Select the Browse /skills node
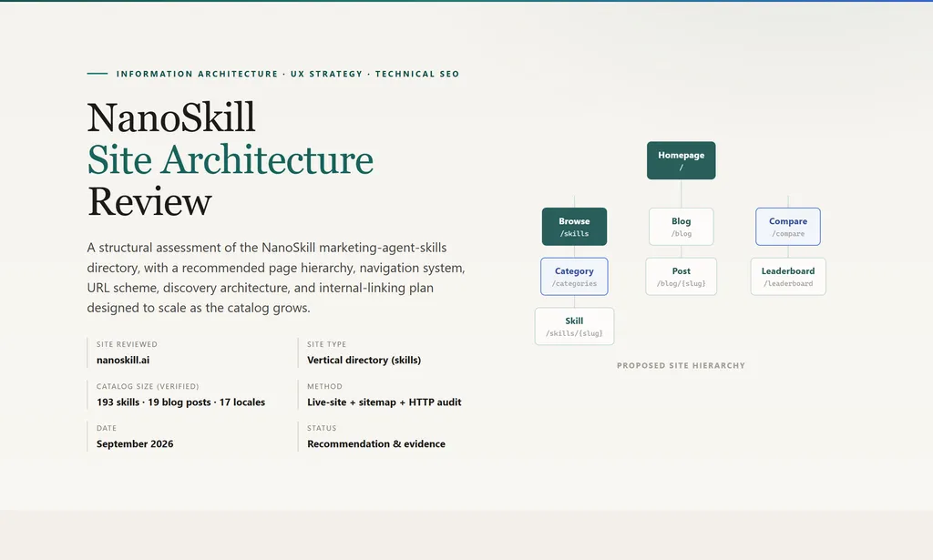Image resolution: width=933 pixels, height=560 pixels. 574,227
